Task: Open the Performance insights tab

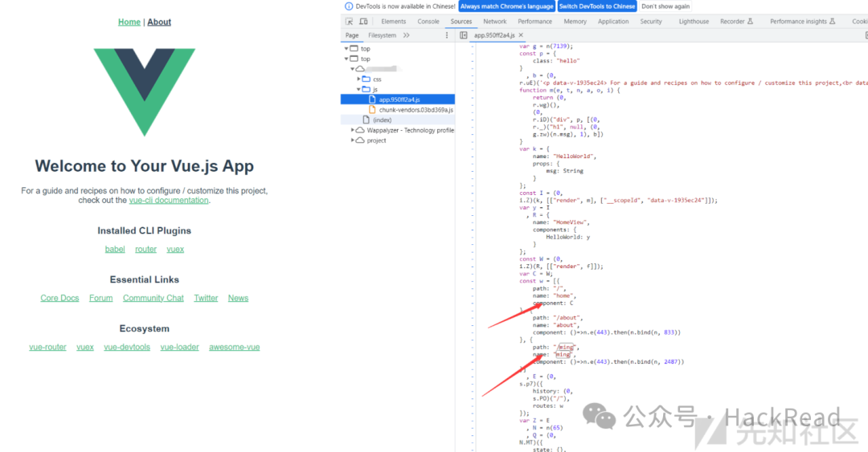Action: click(802, 22)
